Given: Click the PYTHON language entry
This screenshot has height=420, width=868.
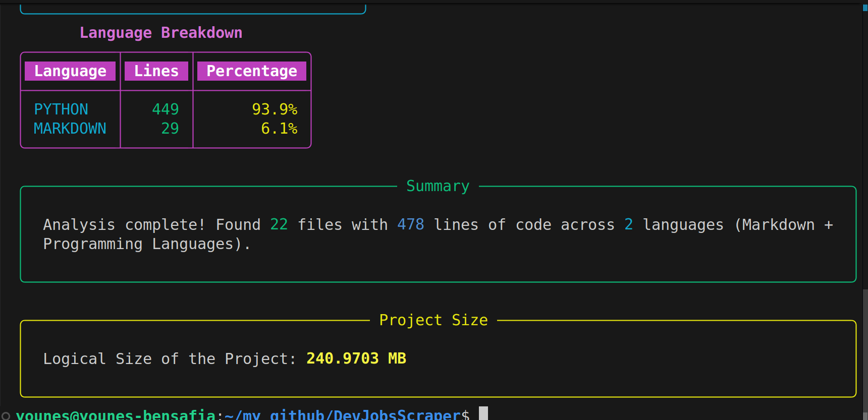Looking at the screenshot, I should (x=61, y=109).
